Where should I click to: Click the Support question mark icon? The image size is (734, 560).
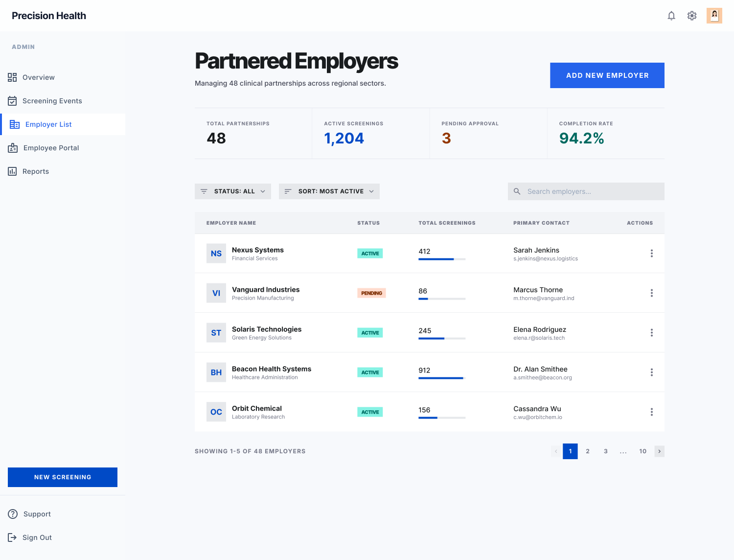[13, 514]
